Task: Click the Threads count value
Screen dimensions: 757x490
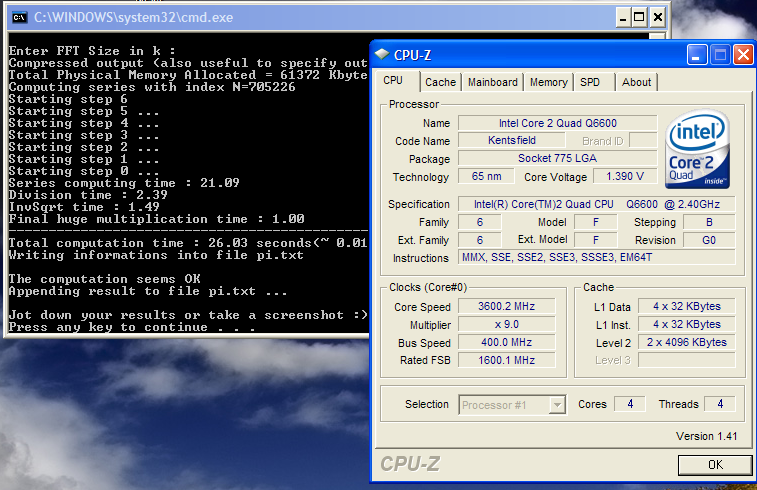Action: pyautogui.click(x=720, y=404)
